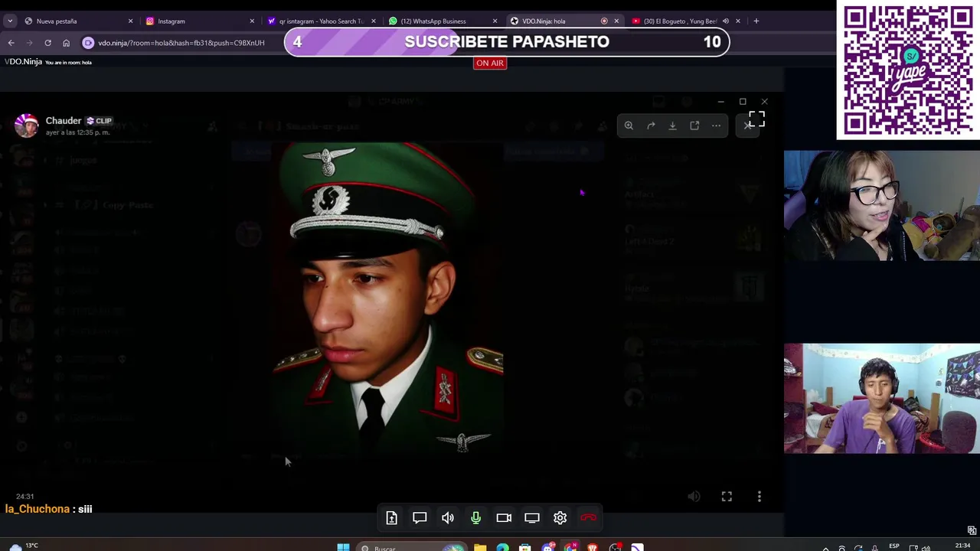Switch to the Yahoo Search tab

pyautogui.click(x=320, y=21)
